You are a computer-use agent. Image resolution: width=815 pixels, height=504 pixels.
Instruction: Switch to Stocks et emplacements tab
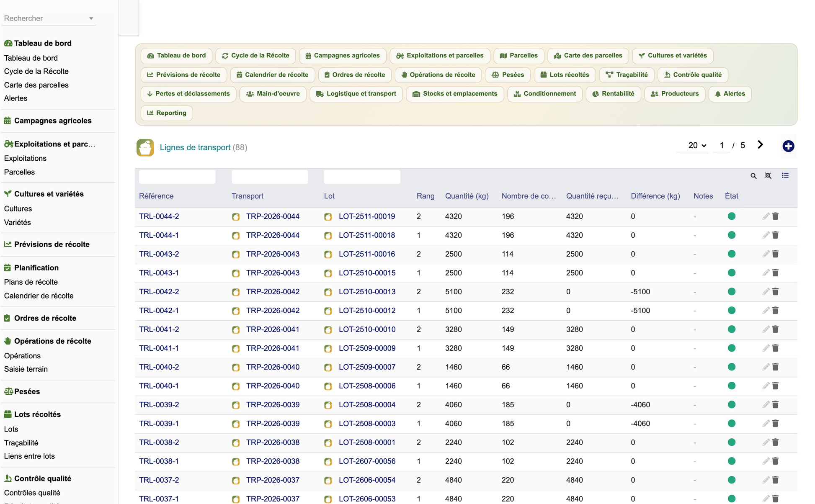(x=455, y=94)
